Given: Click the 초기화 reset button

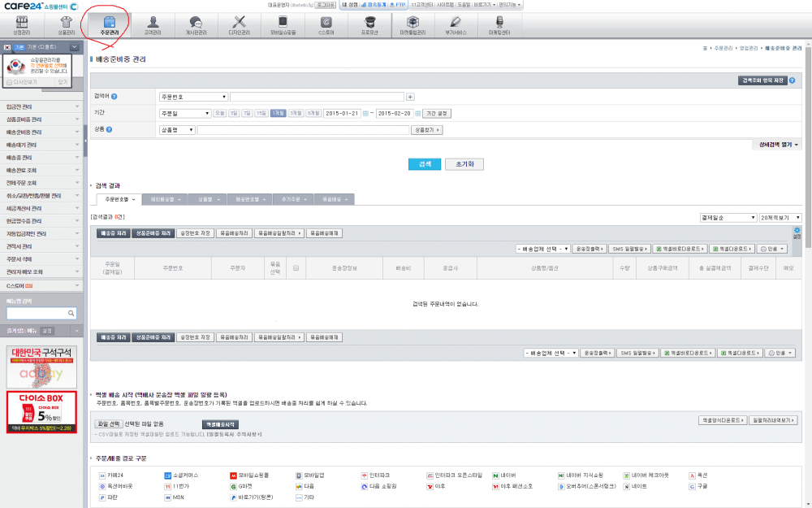Looking at the screenshot, I should point(464,164).
